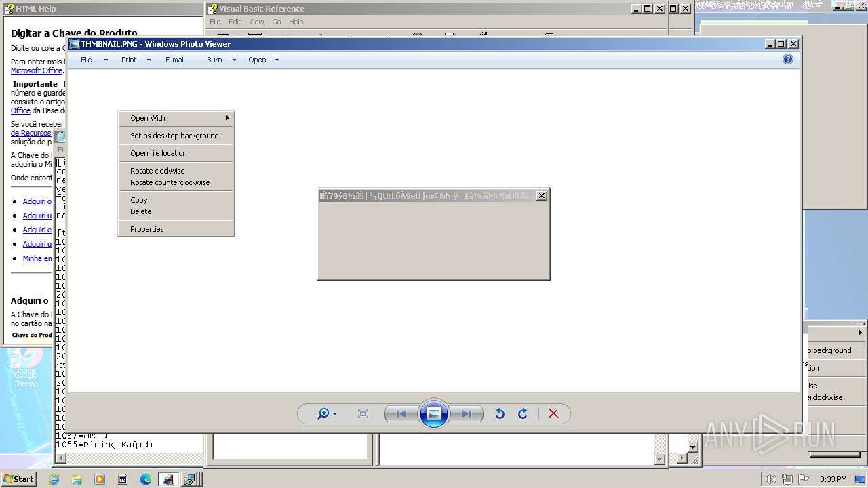Select Open file location in context menu
868x488 pixels.
click(176, 153)
